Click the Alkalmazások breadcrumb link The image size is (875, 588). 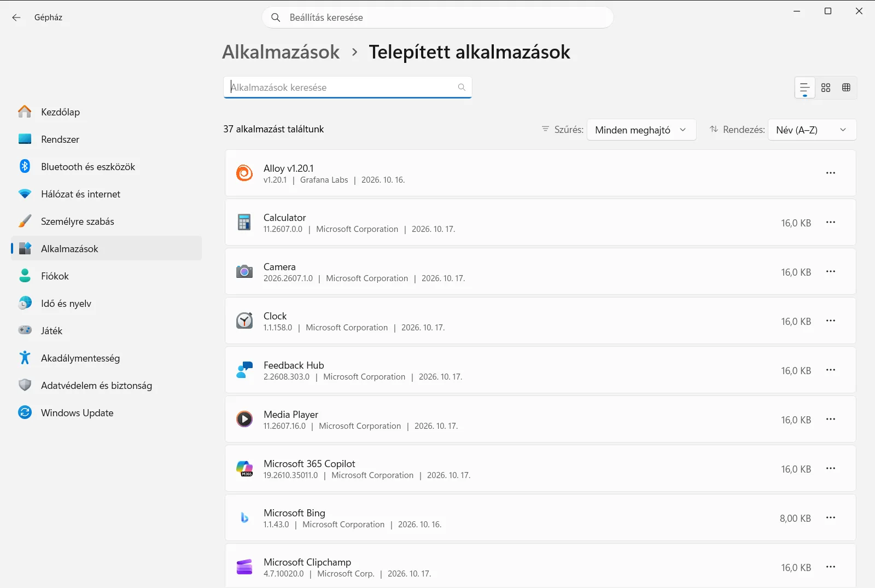[x=281, y=52]
